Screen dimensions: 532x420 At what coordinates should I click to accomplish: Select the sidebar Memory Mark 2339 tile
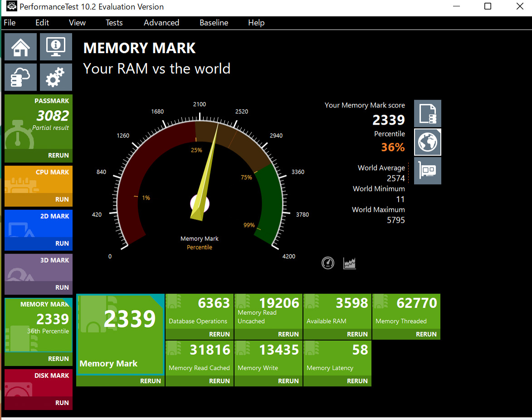39,325
